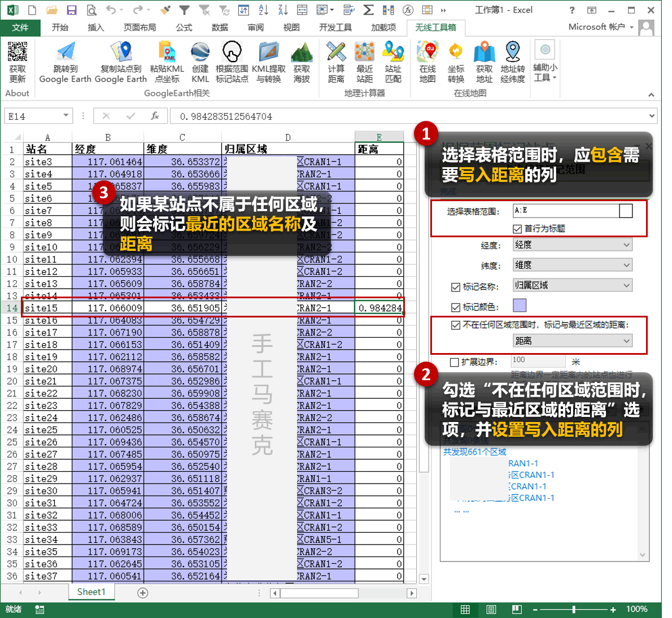The image size is (672, 618).
Task: Click 地址转经纬度 icon
Action: coord(513,51)
